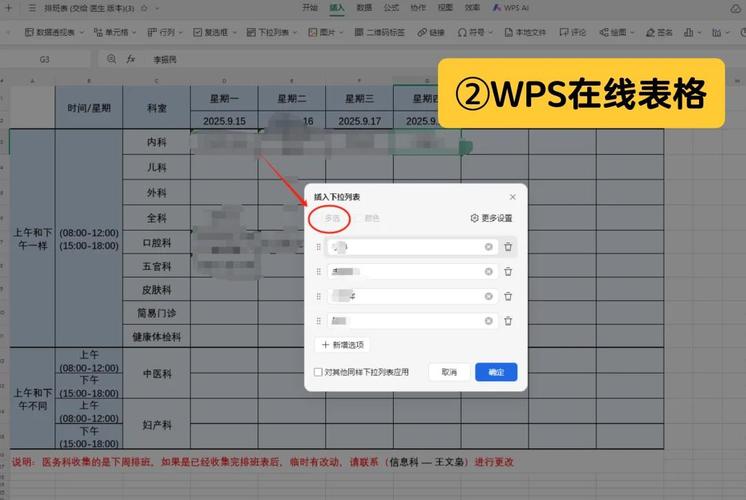This screenshot has height=500, width=746.
Task: Click the G3 name box
Action: pyautogui.click(x=45, y=59)
